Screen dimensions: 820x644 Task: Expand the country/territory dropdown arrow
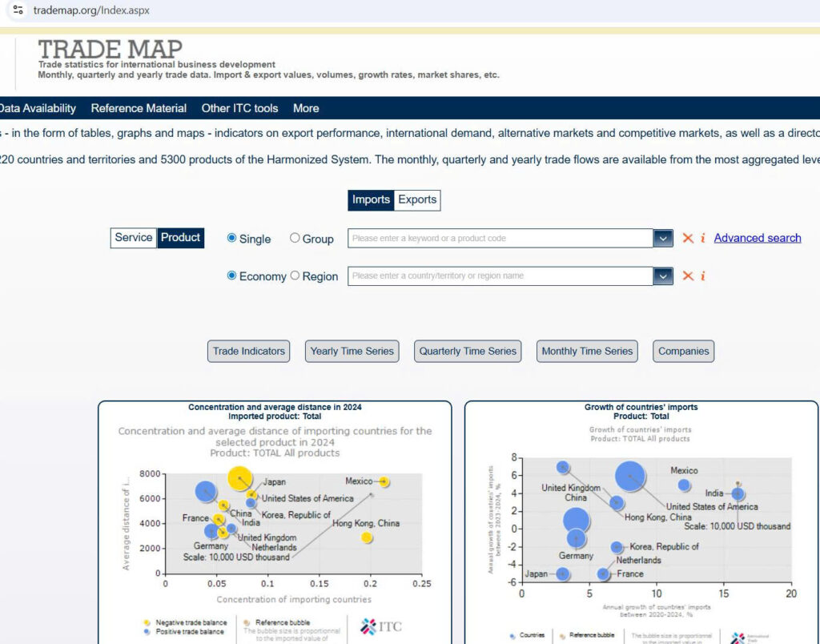[663, 276]
